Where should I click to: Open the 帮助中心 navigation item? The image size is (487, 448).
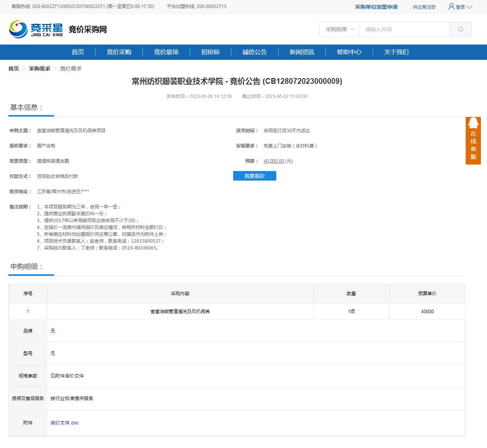[x=349, y=52]
